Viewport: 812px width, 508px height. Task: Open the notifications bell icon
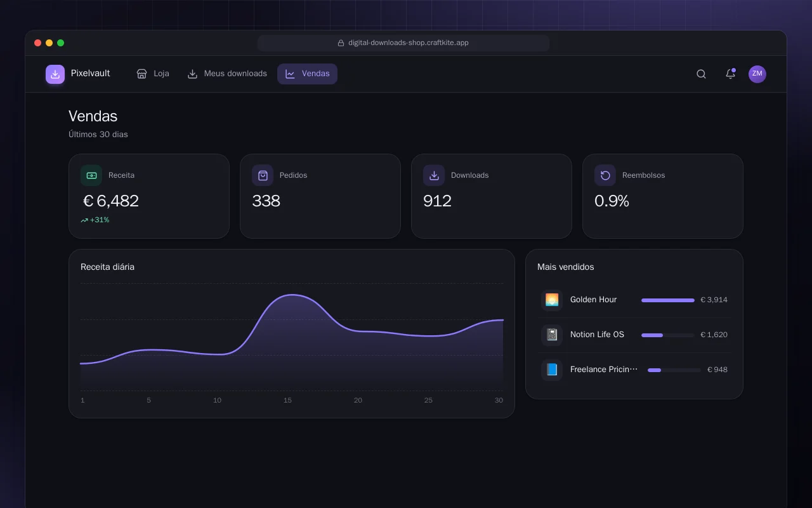pos(730,74)
